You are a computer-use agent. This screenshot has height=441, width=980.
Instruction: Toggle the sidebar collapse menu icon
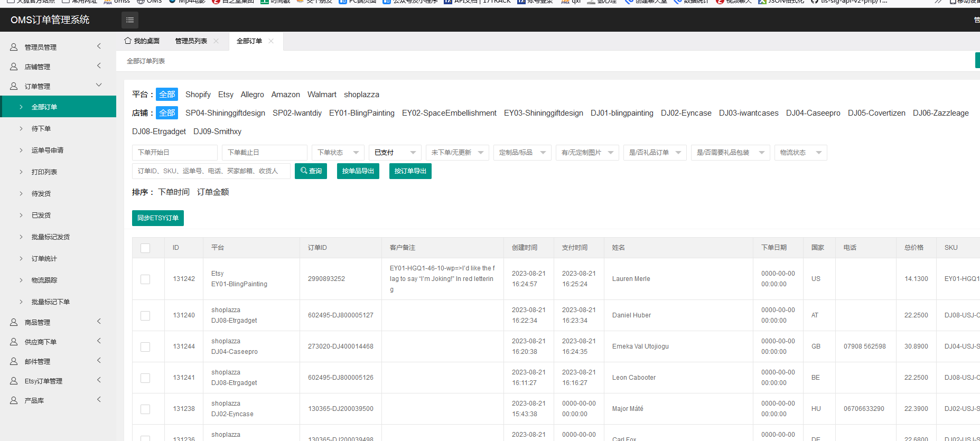click(130, 20)
